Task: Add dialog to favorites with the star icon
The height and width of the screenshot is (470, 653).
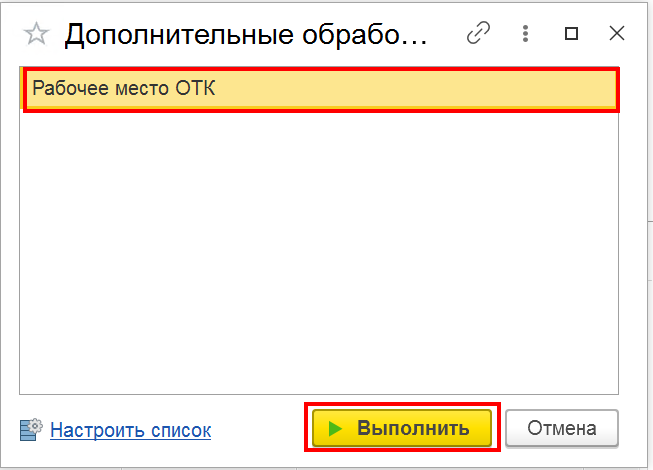Action: [x=36, y=34]
